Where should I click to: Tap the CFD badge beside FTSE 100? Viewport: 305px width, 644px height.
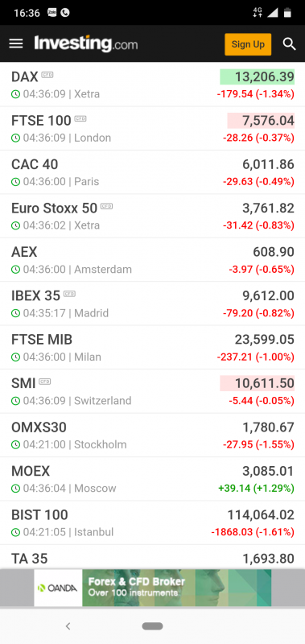coord(80,119)
